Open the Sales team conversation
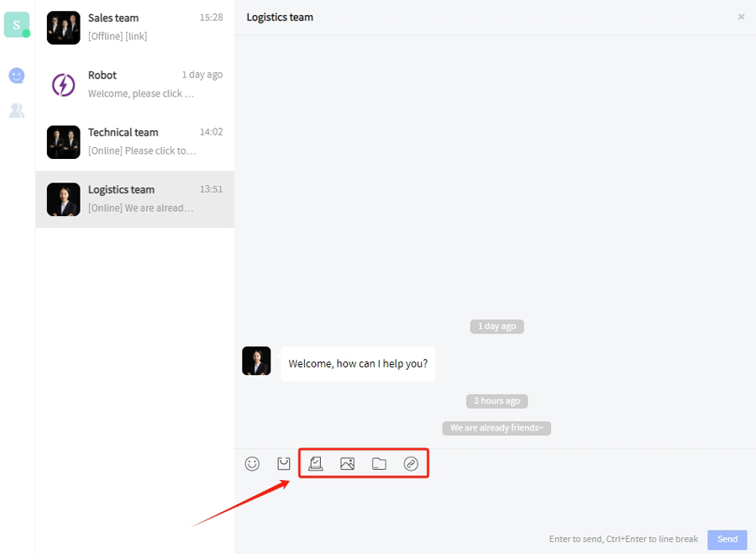756x554 pixels. click(x=134, y=28)
